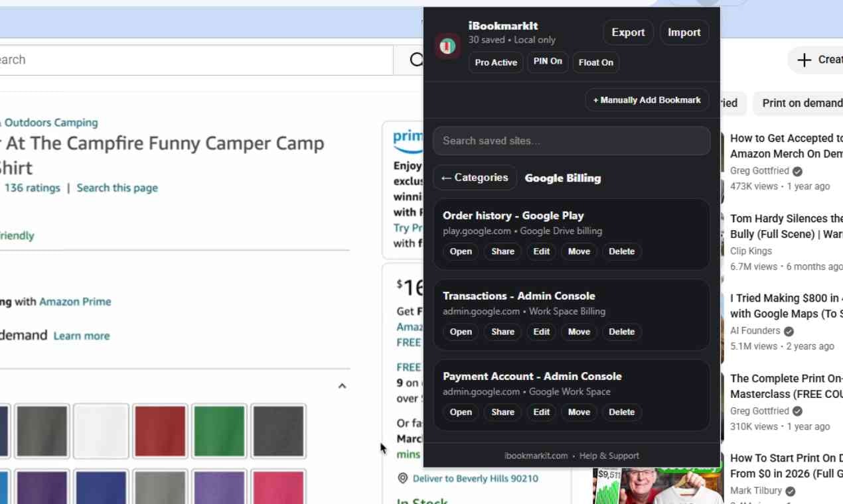843x504 pixels.
Task: Click the iBookmarkIt logo icon
Action: (x=447, y=45)
